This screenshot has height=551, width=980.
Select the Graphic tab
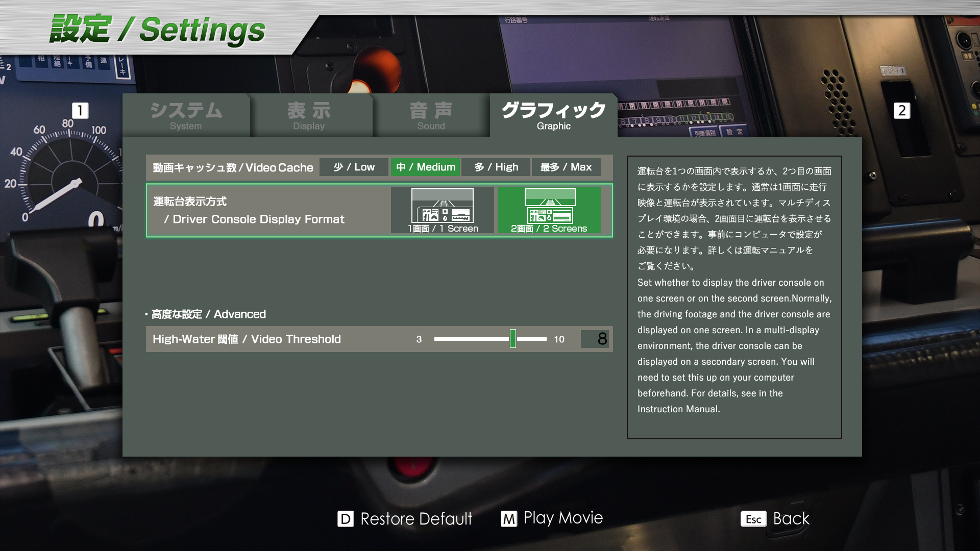click(x=554, y=115)
